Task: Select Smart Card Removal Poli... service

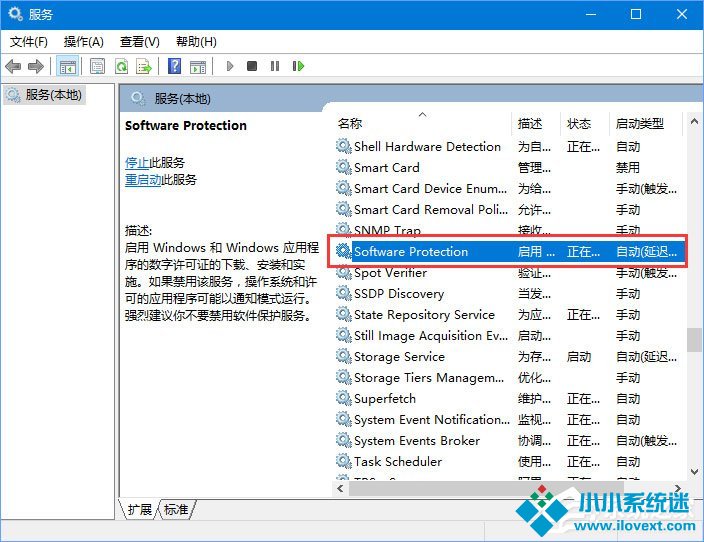Action: [509, 210]
